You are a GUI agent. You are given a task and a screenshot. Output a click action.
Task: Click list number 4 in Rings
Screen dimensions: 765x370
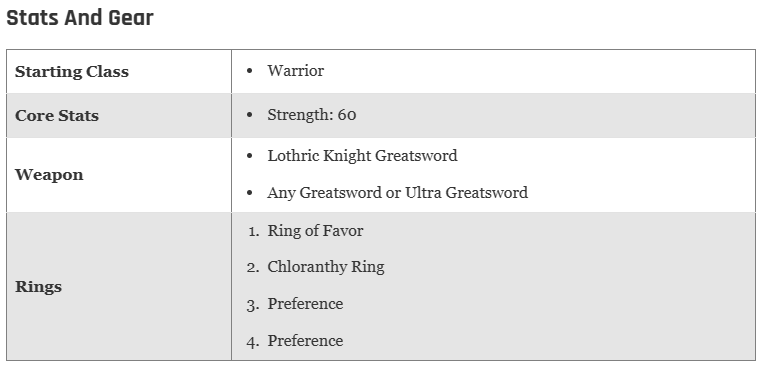[x=253, y=341]
